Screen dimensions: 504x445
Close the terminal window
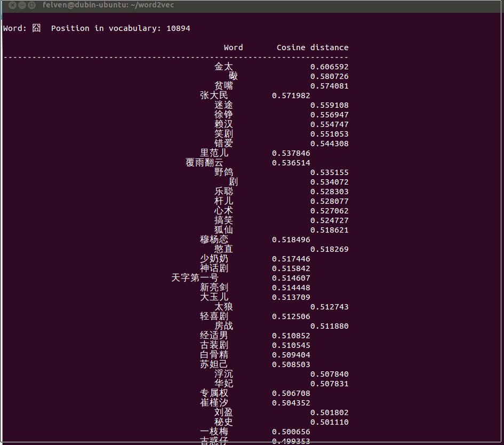pyautogui.click(x=13, y=5)
